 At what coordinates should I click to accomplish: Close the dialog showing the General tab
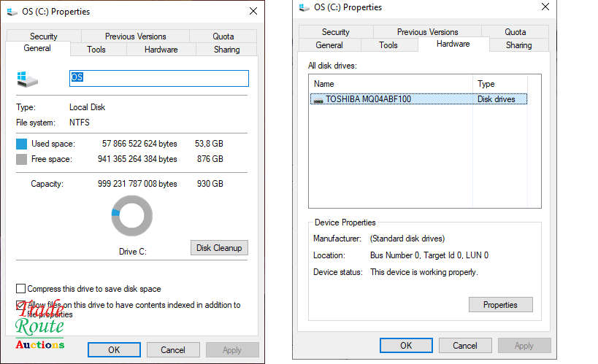(x=253, y=11)
